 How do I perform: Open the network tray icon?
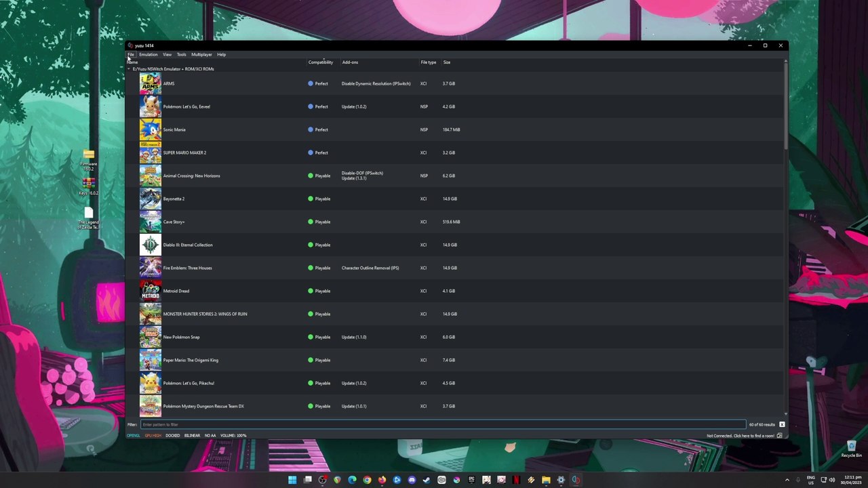823,480
